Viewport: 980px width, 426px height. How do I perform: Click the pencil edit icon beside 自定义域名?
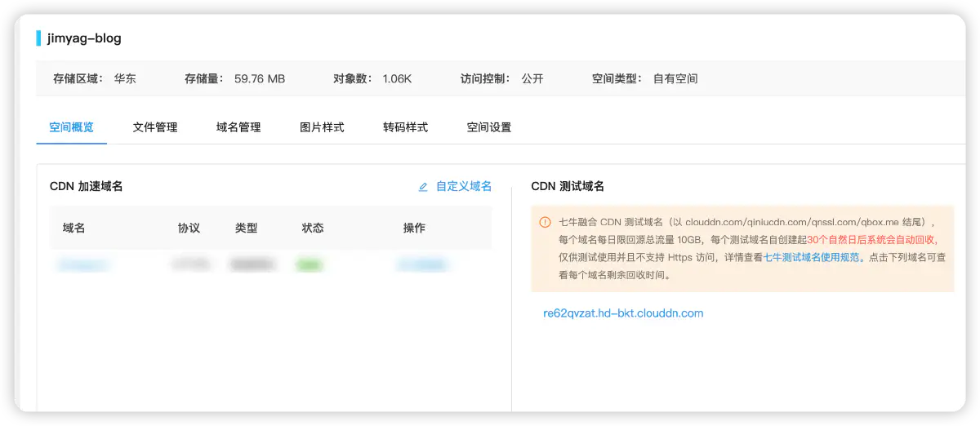[x=423, y=187]
